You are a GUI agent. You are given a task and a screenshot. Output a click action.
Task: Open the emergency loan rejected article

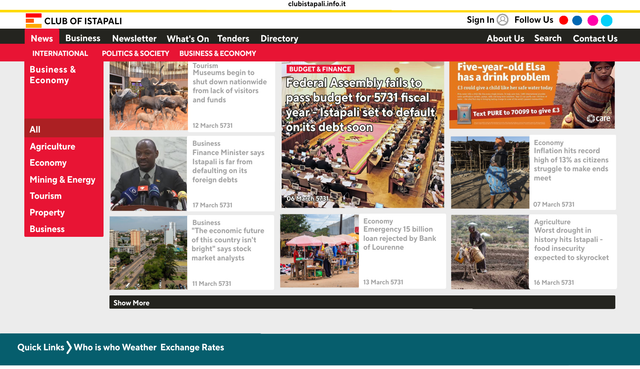[x=400, y=238]
